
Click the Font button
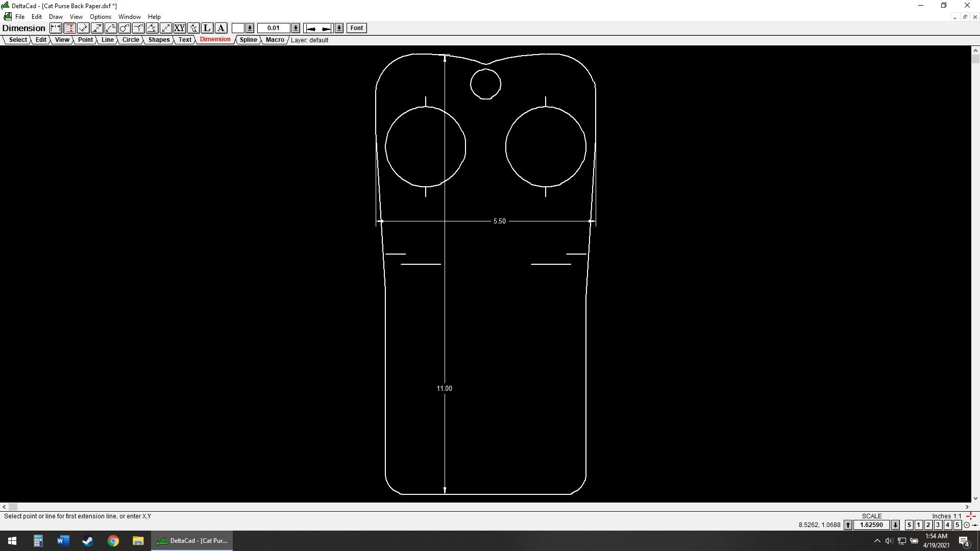356,28
